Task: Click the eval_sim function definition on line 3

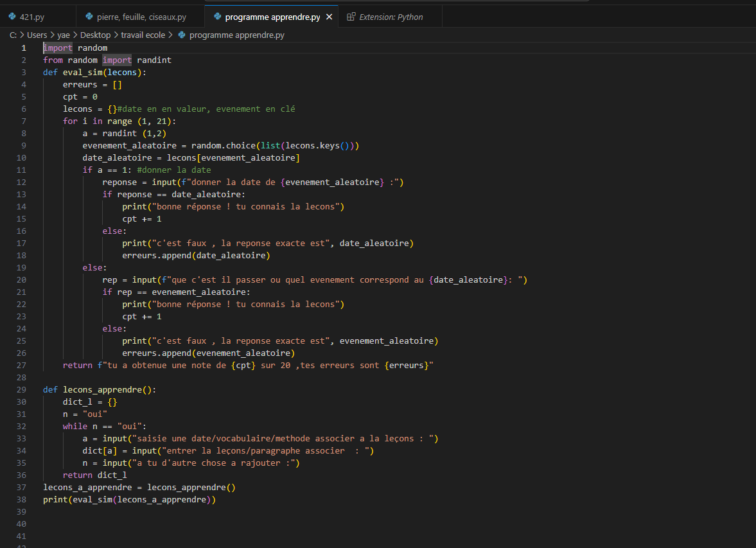Action: (84, 72)
